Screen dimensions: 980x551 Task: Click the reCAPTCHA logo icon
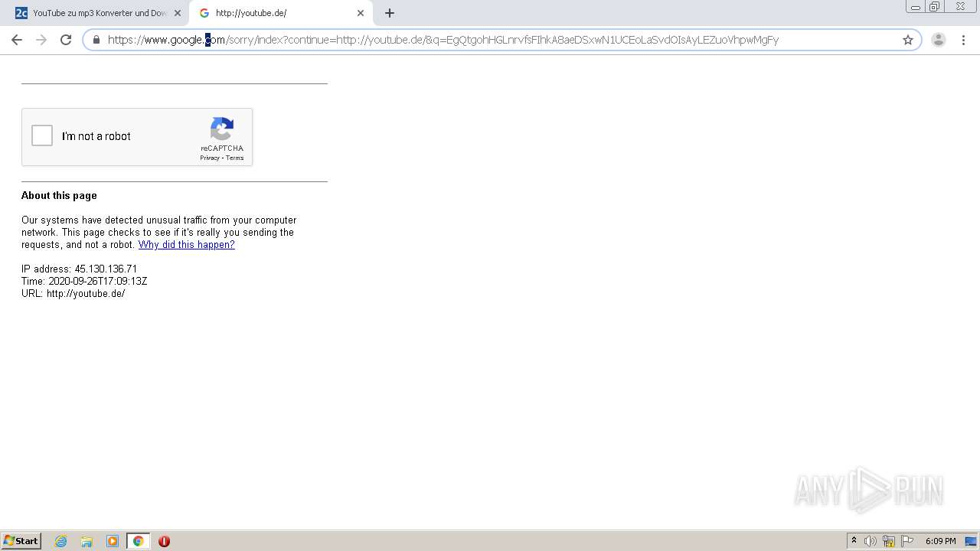(x=222, y=129)
